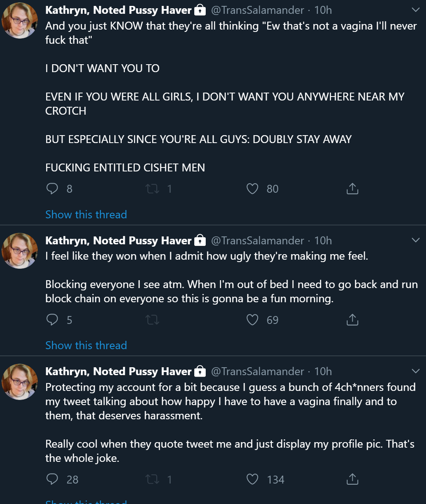
Task: Like the tweet with 69 likes
Action: pyautogui.click(x=252, y=320)
